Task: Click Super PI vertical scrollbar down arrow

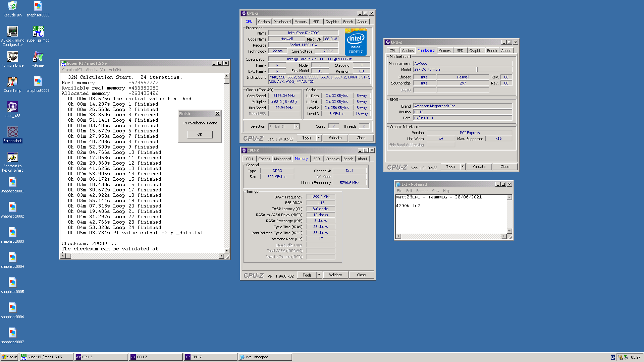Action: click(x=227, y=250)
